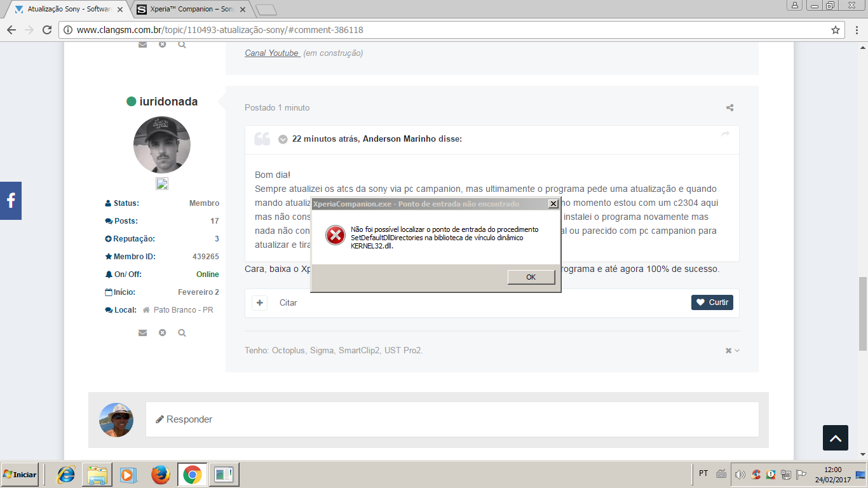This screenshot has height=488, width=868.
Task: Click the Pato Branco - PR location text
Action: [x=183, y=310]
